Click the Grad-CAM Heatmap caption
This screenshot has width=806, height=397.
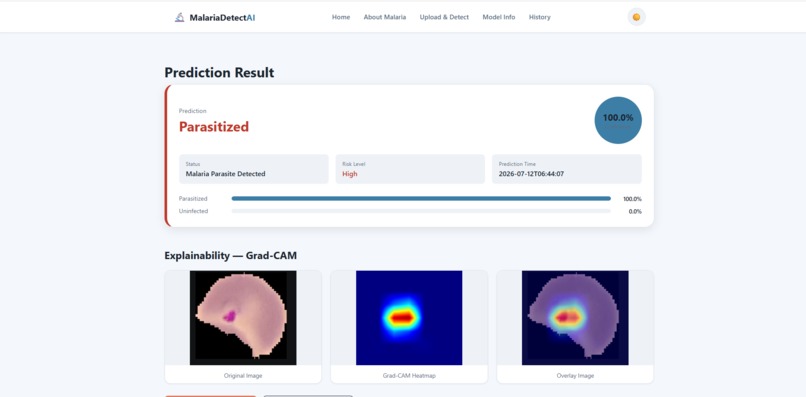click(x=409, y=376)
